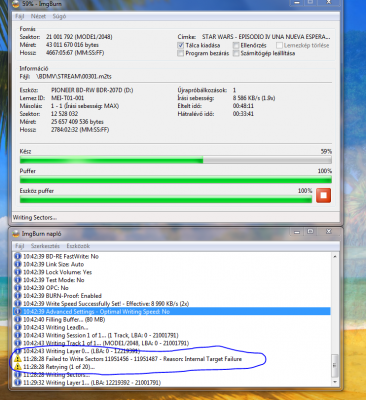The width and height of the screenshot is (366, 400).
Task: Click elapsed time value 00:48:11
Action: [243, 106]
